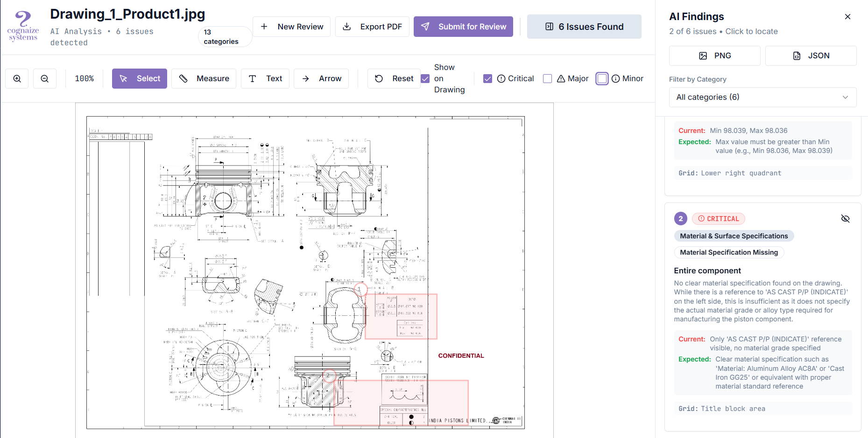Hide finding 2 with the eye toggle

[x=846, y=218]
